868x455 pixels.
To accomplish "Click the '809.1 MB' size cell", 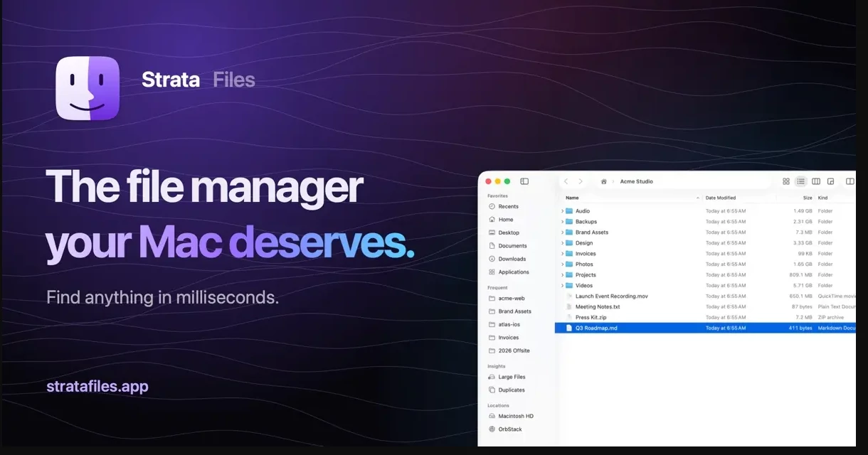I will tap(801, 275).
